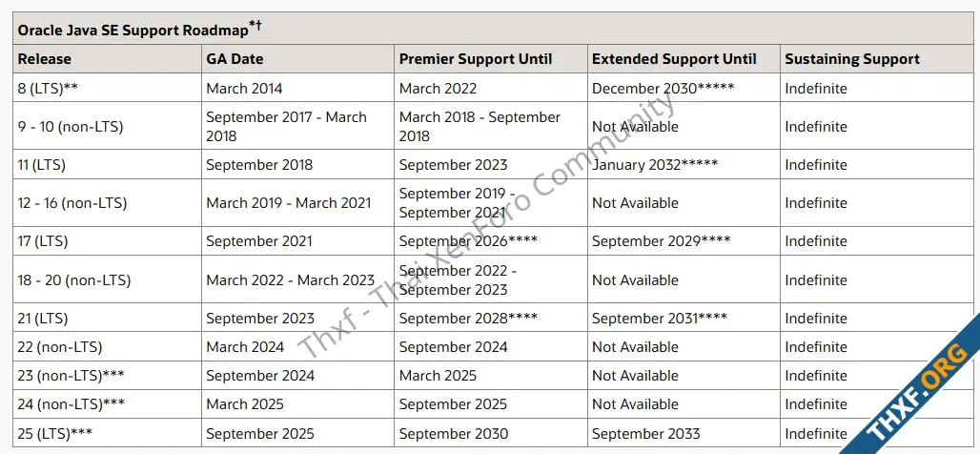This screenshot has width=980, height=454.
Task: Click the Release column header
Action: point(45,59)
